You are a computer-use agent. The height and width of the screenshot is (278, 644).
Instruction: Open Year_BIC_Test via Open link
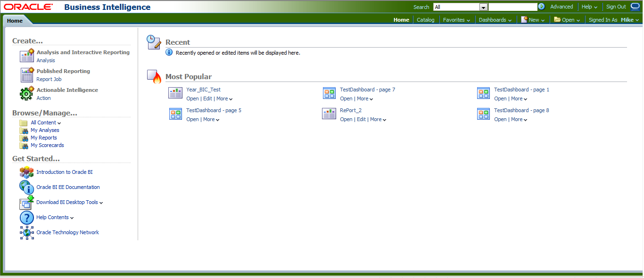click(192, 98)
